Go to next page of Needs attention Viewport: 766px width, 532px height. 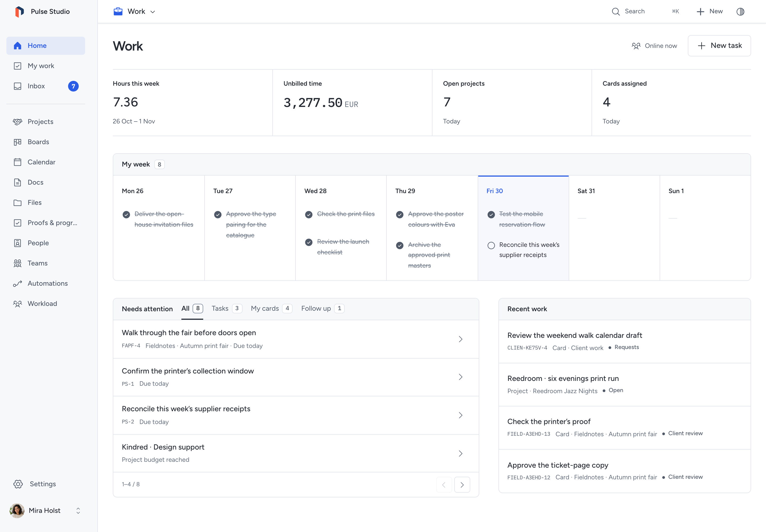point(462,485)
